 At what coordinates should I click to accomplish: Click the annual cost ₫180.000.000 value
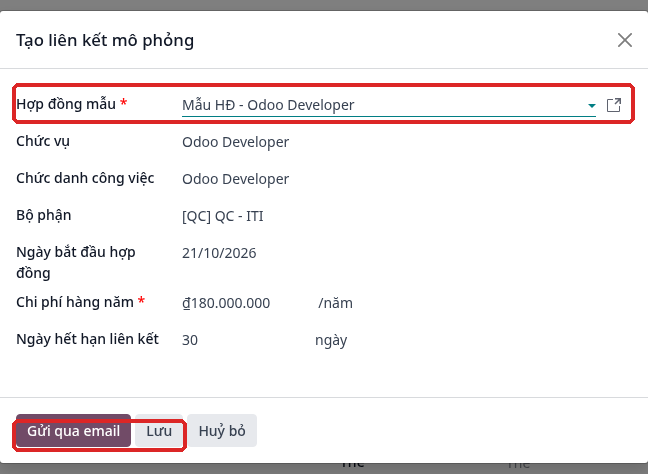(226, 303)
